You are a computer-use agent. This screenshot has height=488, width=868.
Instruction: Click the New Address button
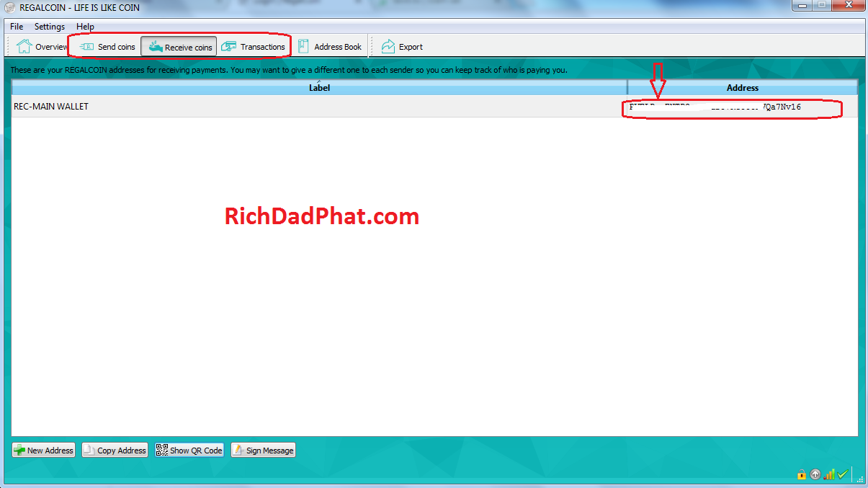coord(43,451)
